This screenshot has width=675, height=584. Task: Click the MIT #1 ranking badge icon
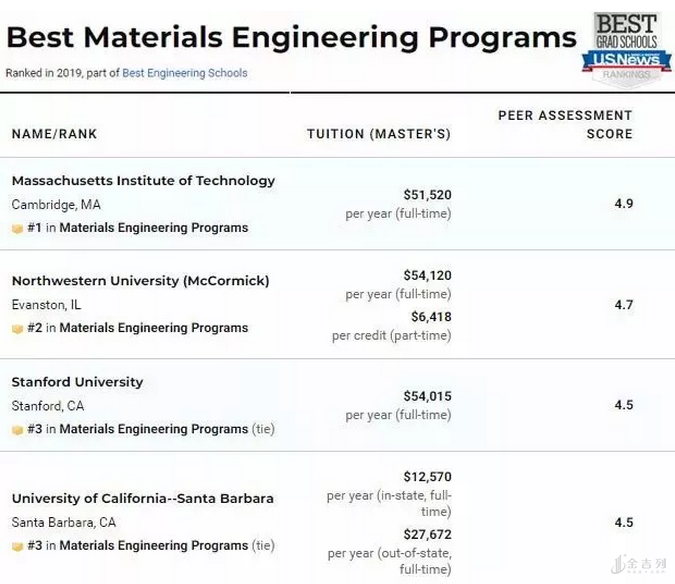(x=17, y=228)
